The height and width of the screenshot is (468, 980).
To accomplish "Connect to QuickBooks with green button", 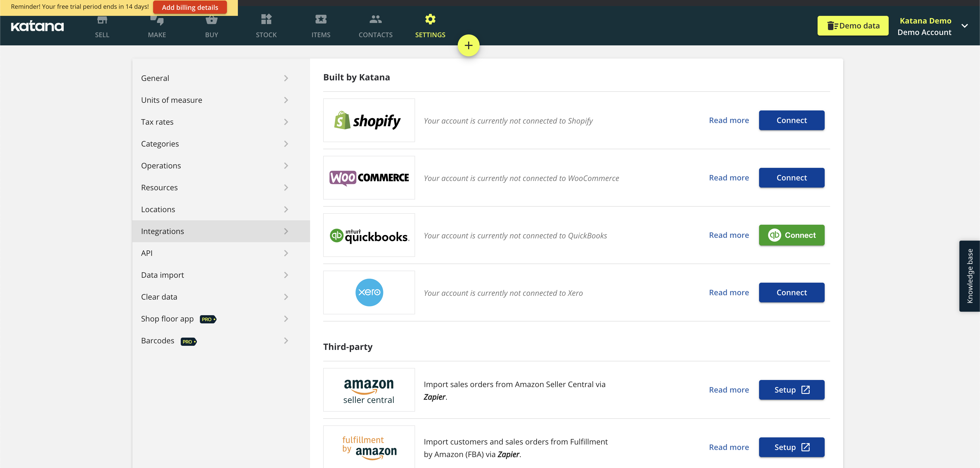I will (792, 235).
